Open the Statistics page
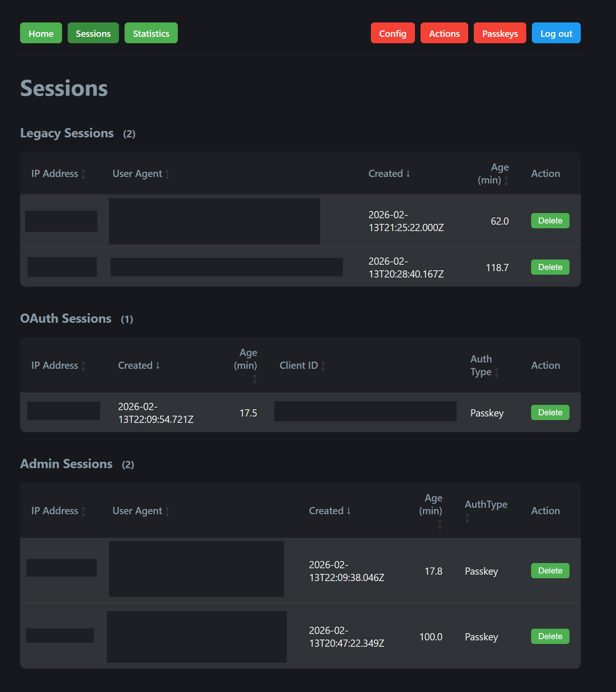The height and width of the screenshot is (692, 616). [151, 33]
